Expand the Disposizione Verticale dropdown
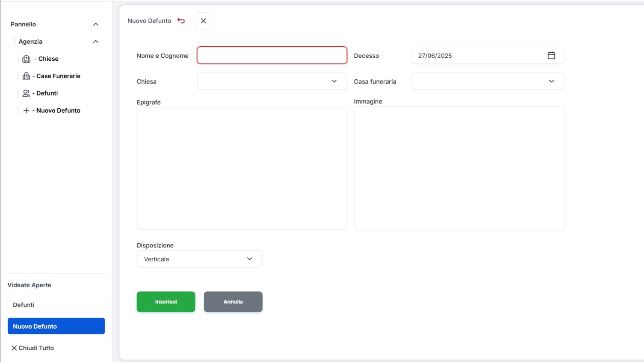 199,259
